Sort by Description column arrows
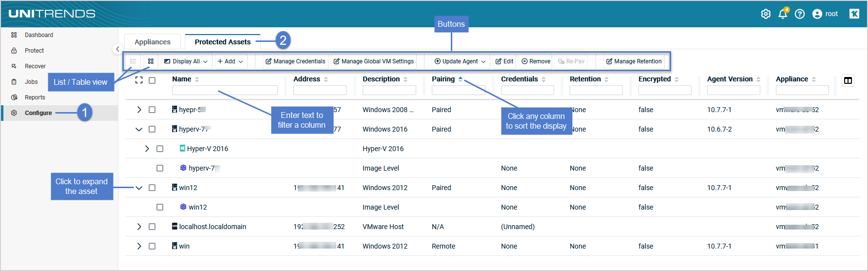868x271 pixels. [405, 79]
